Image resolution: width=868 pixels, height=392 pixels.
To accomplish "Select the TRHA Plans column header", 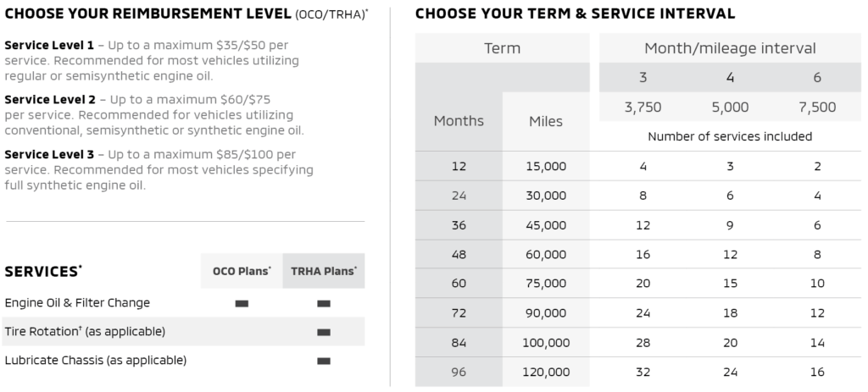I will (x=323, y=272).
